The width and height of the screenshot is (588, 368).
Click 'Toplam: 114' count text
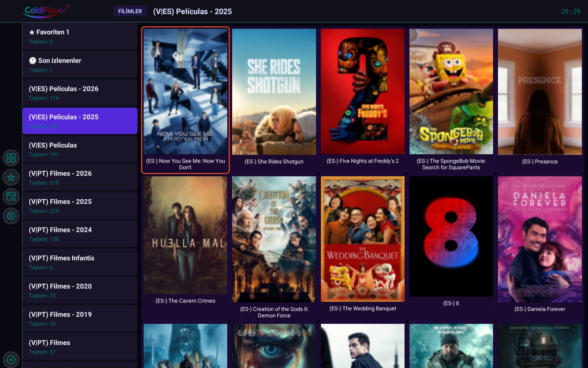pyautogui.click(x=44, y=98)
